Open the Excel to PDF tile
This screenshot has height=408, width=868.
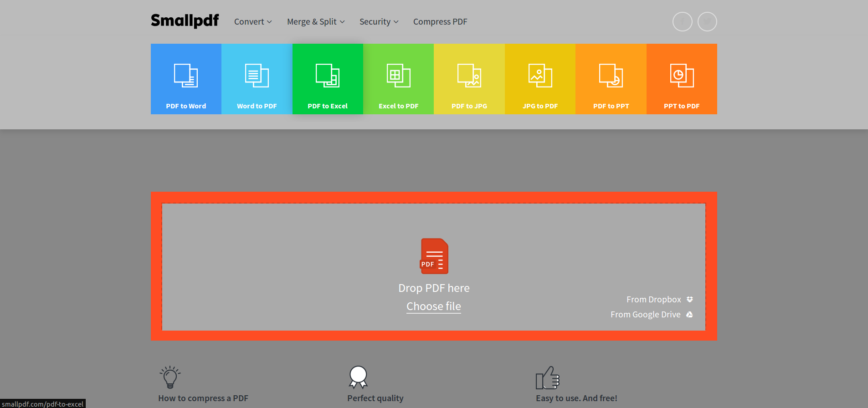pyautogui.click(x=399, y=79)
